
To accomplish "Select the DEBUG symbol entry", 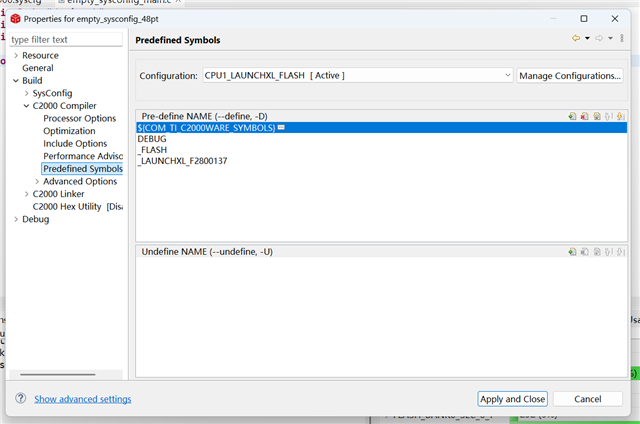I will pos(152,139).
